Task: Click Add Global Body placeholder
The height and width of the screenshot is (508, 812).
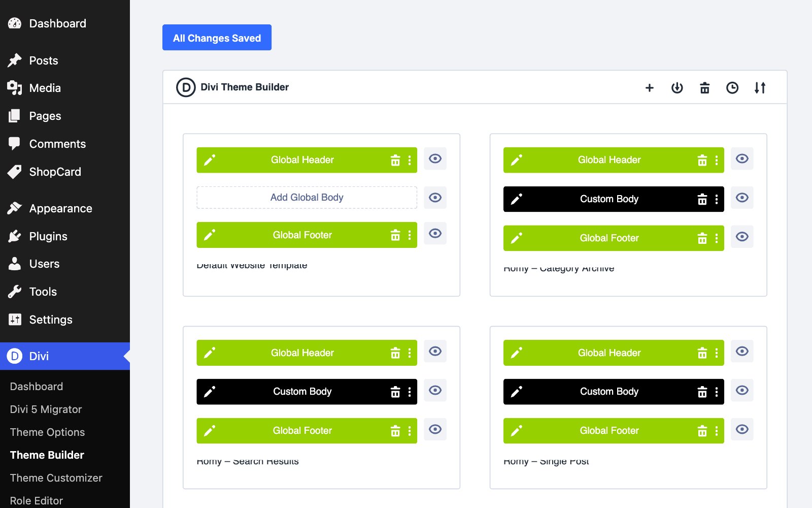Action: 307,198
